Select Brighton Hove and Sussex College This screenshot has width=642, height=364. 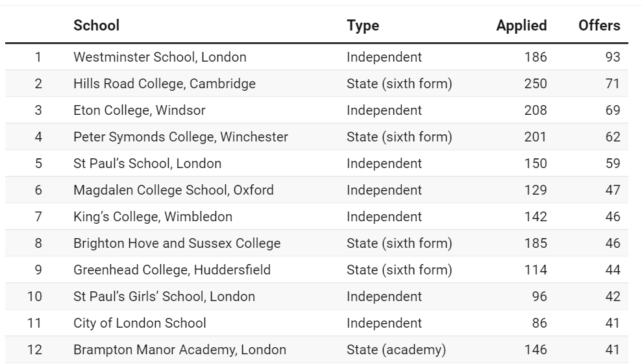point(177,243)
